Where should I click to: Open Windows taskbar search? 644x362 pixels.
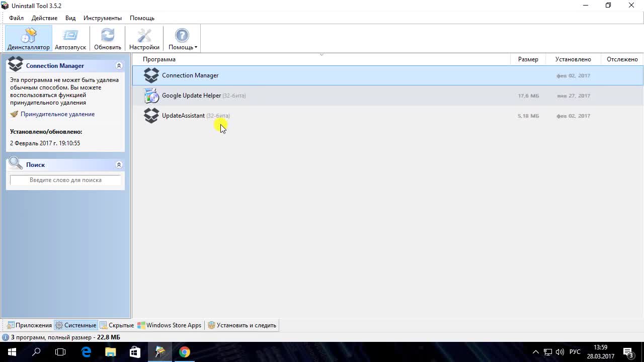(36, 352)
